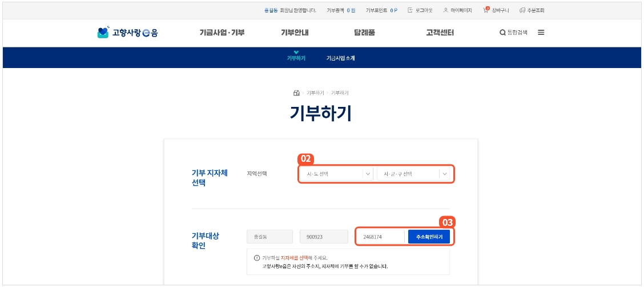
Task: Open the hamburger menu icon
Action: point(541,33)
